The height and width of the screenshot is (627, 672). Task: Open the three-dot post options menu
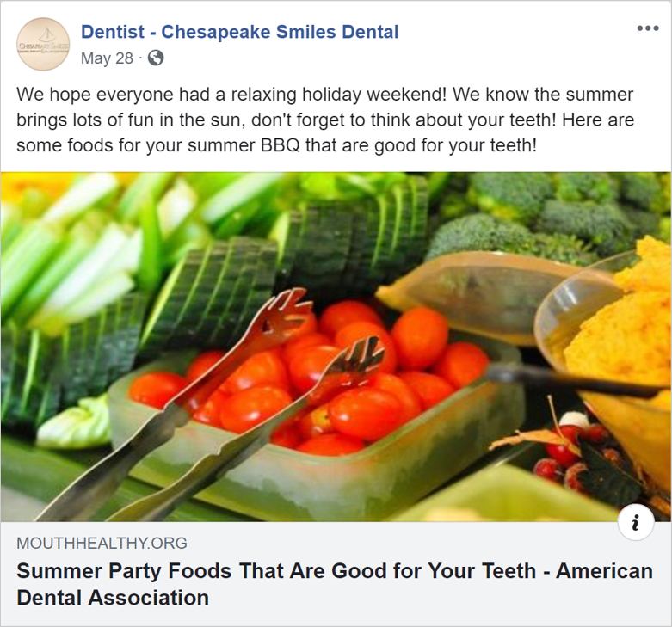pyautogui.click(x=648, y=29)
